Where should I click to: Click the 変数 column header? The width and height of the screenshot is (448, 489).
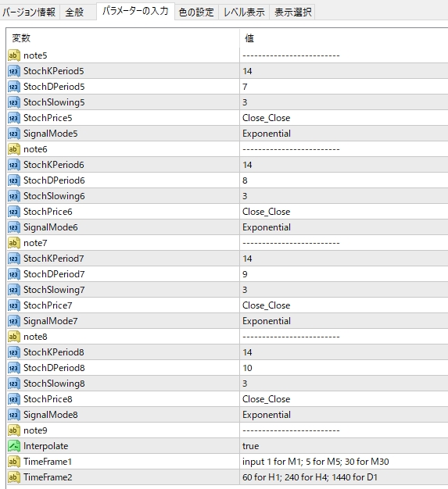123,38
